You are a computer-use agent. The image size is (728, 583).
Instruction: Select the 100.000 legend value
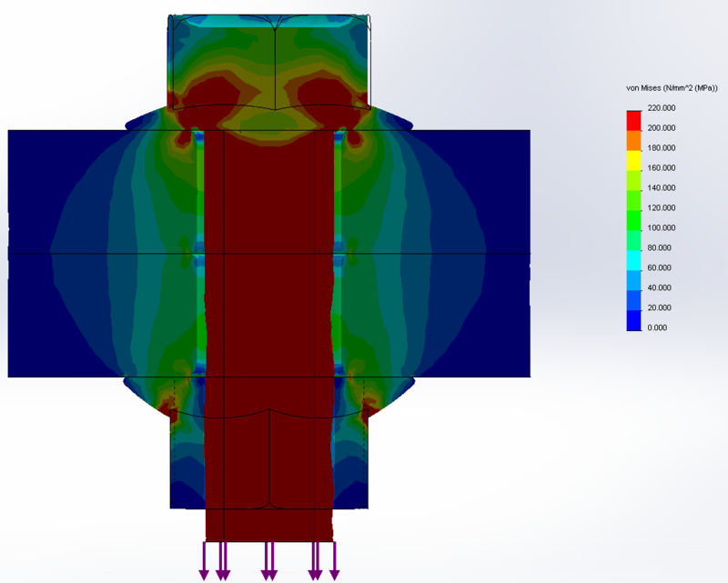(x=662, y=228)
